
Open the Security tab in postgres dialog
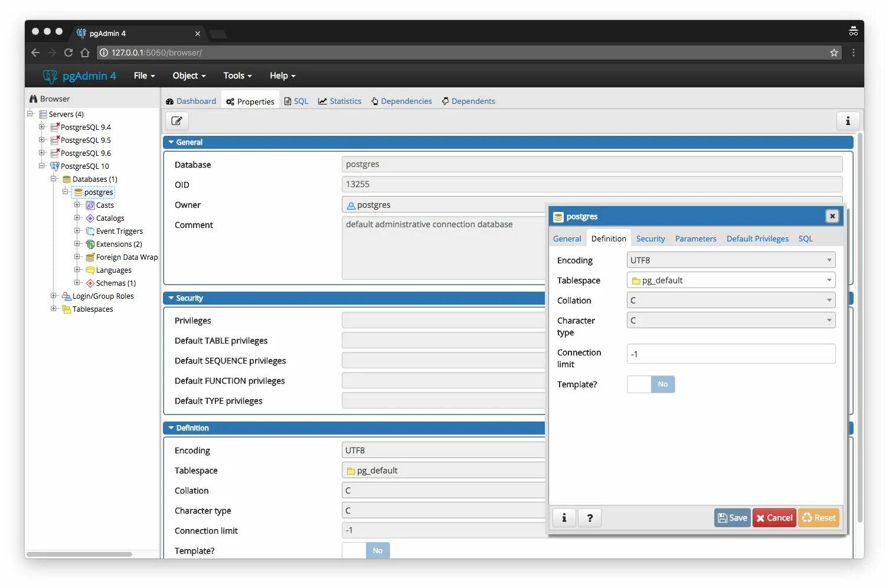[x=651, y=239]
